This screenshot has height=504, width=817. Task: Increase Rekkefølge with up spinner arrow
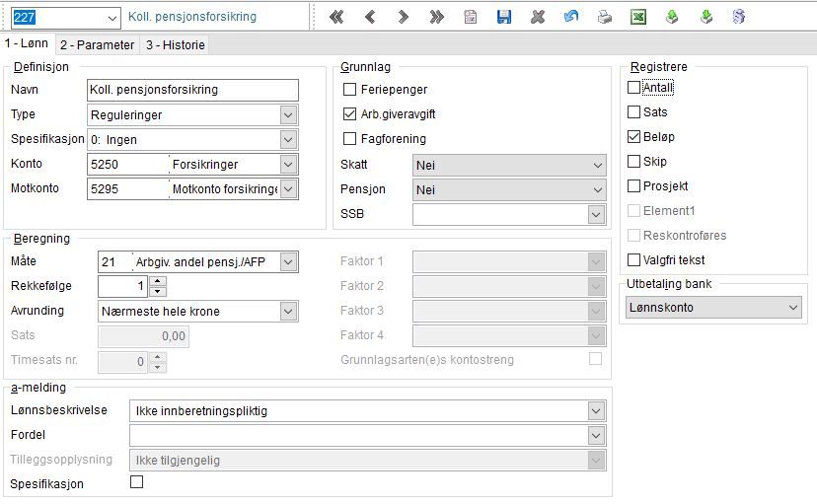pos(157,281)
